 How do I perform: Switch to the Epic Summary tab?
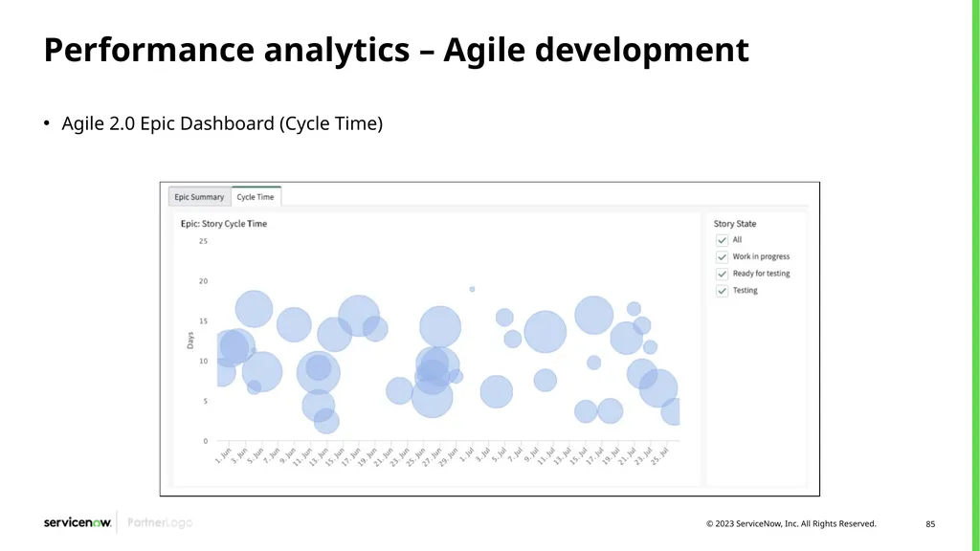coord(199,197)
